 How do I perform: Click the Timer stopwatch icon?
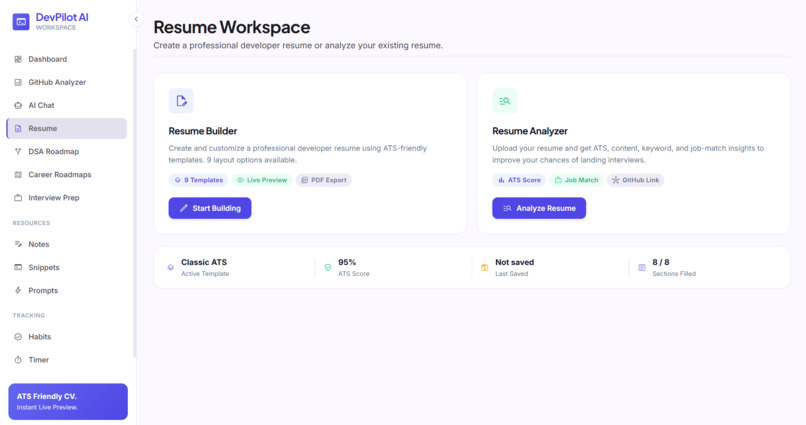18,360
